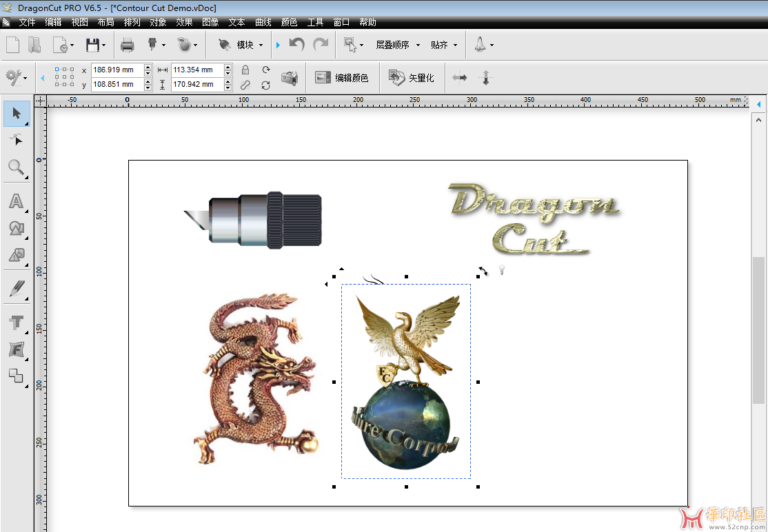
Task: Toggle the proportion lock padlock
Action: click(x=245, y=70)
